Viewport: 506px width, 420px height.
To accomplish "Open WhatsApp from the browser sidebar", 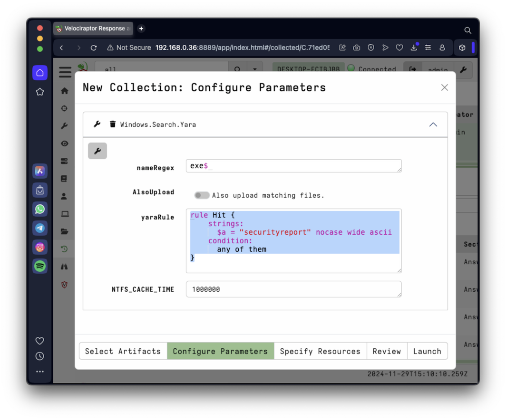I will 40,209.
